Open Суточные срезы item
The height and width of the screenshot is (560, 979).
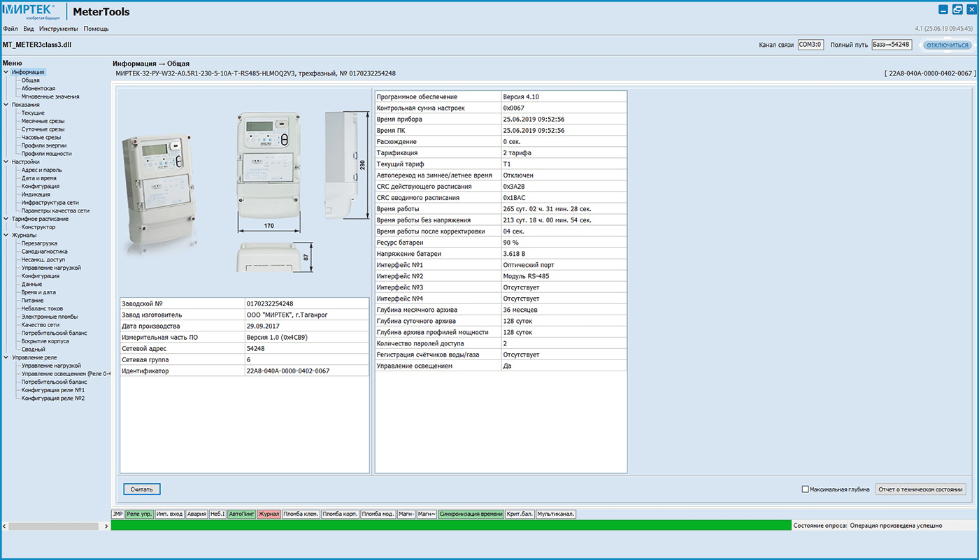tap(43, 129)
